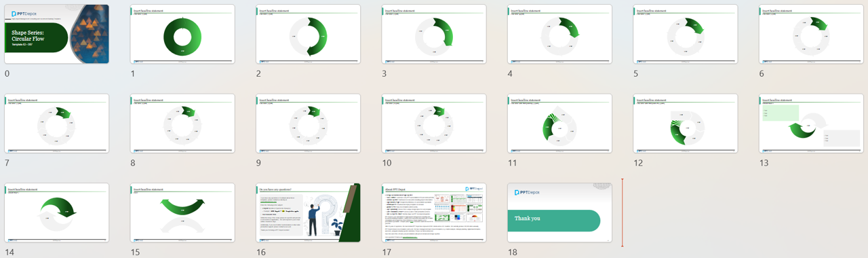Open slide 7 thumbnail
The image size is (868, 258).
[x=57, y=124]
